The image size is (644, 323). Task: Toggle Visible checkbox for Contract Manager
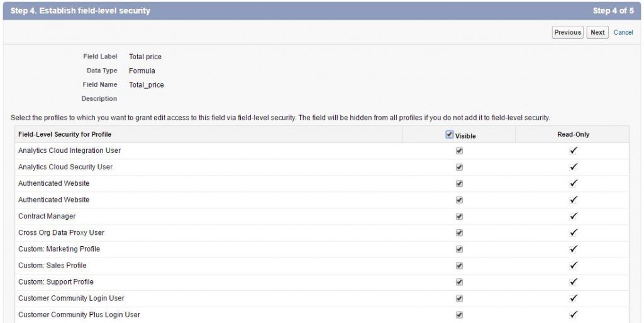point(459,216)
